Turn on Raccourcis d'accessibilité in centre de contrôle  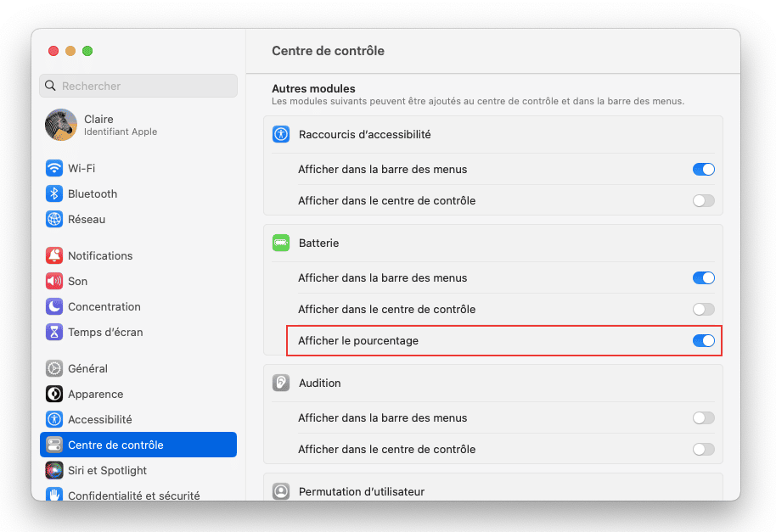click(x=703, y=201)
